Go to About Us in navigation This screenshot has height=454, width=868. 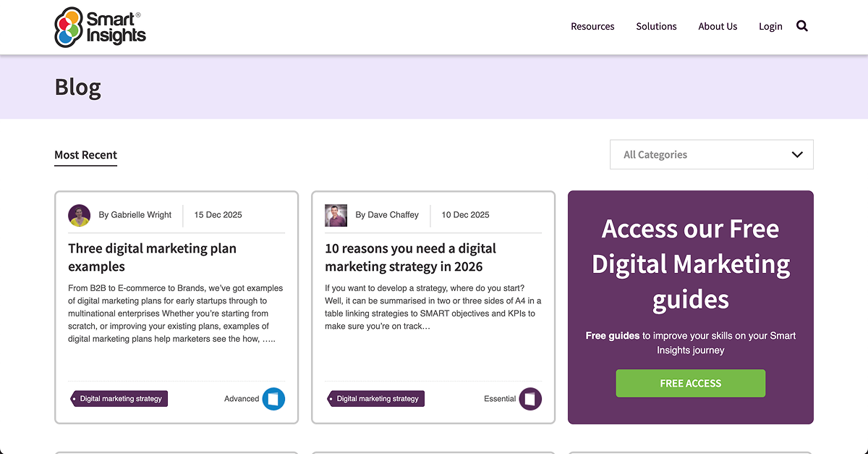tap(718, 26)
